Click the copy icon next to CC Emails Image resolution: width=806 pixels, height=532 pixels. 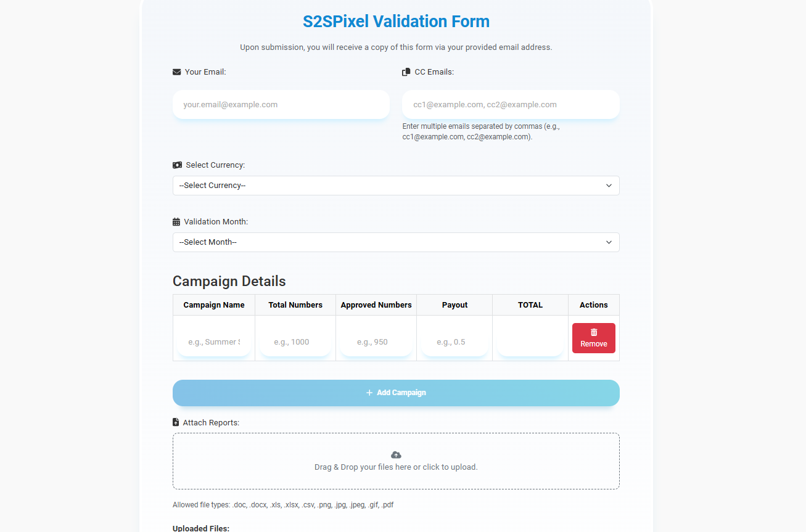coord(406,72)
